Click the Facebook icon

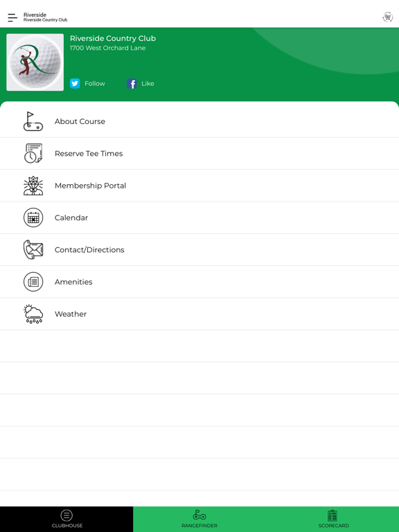coord(132,83)
